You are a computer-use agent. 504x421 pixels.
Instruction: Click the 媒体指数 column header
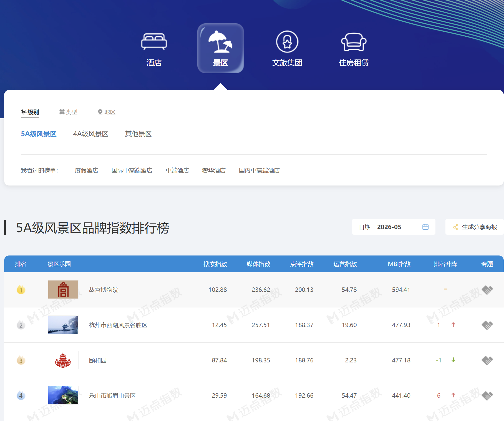259,264
